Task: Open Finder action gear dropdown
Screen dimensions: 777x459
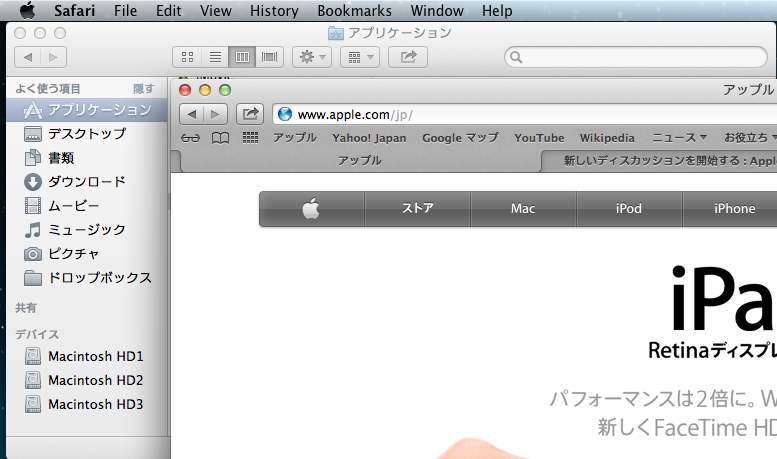Action: [312, 57]
